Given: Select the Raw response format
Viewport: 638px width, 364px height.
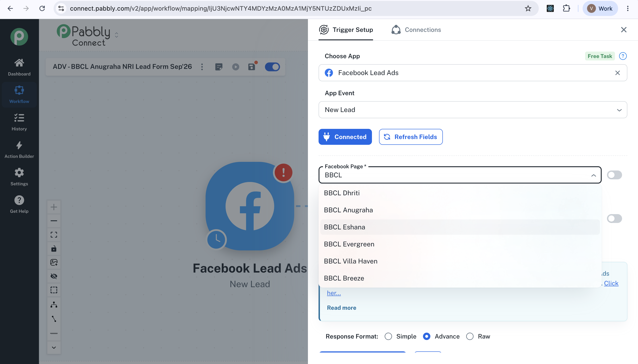Looking at the screenshot, I should click(470, 337).
